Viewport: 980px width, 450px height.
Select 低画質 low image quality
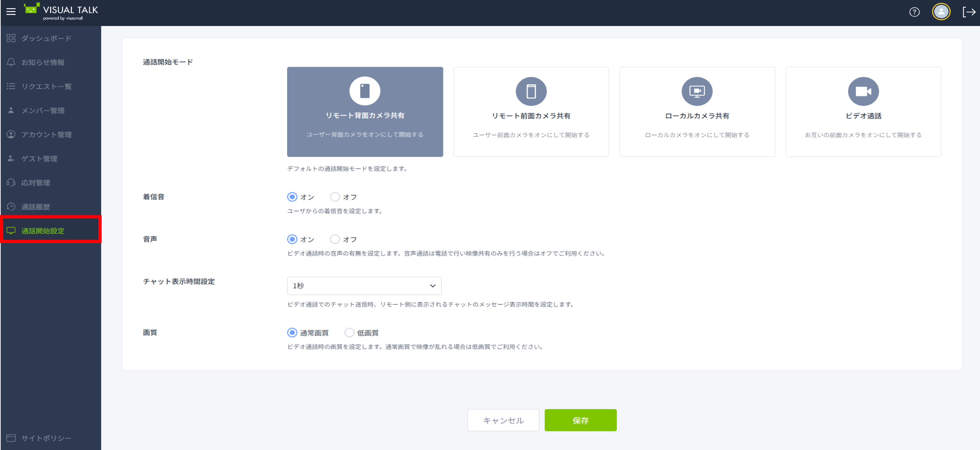tap(349, 332)
